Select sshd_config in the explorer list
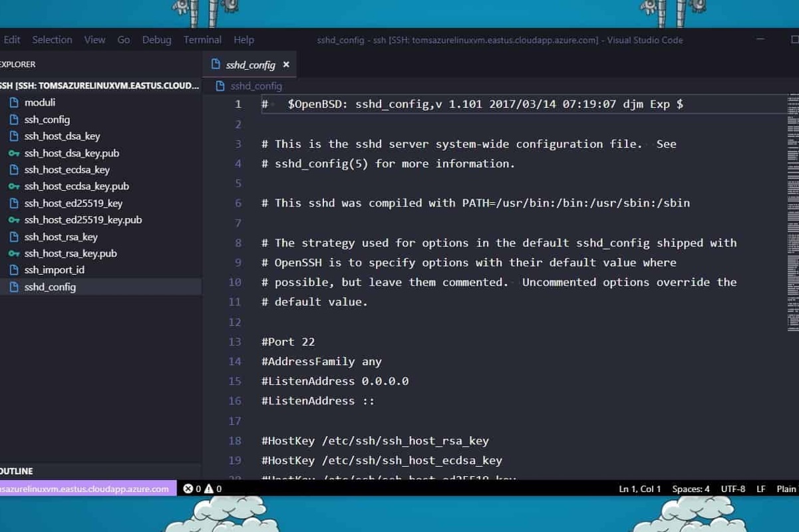The image size is (799, 532). click(100, 287)
